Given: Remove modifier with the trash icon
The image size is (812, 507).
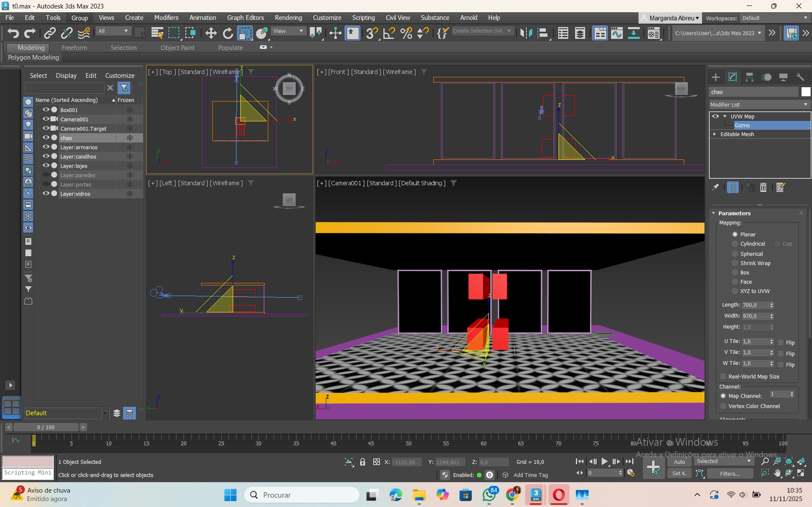Looking at the screenshot, I should coord(763,187).
